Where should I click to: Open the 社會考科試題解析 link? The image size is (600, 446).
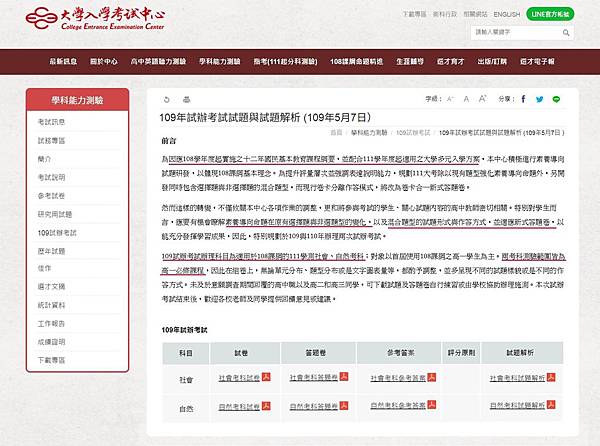click(517, 378)
